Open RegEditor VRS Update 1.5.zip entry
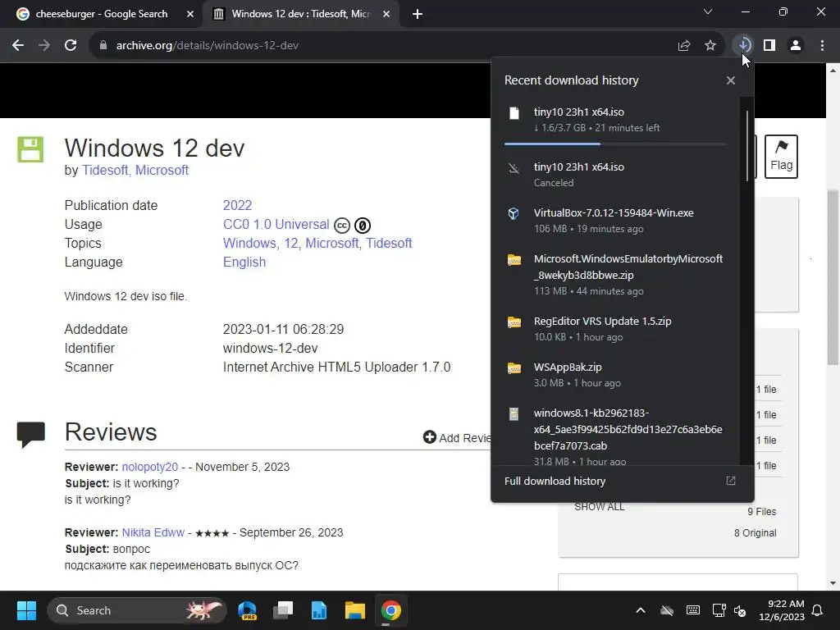The image size is (840, 630). tap(615, 329)
